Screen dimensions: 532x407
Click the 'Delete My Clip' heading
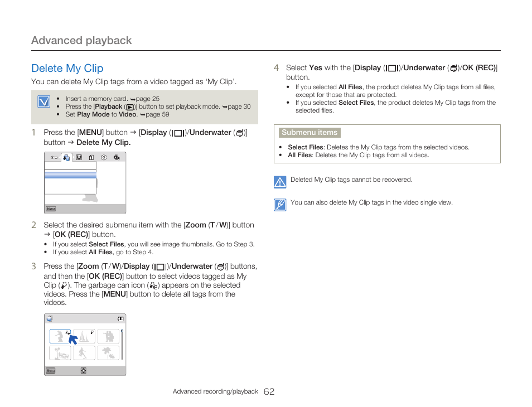point(67,68)
